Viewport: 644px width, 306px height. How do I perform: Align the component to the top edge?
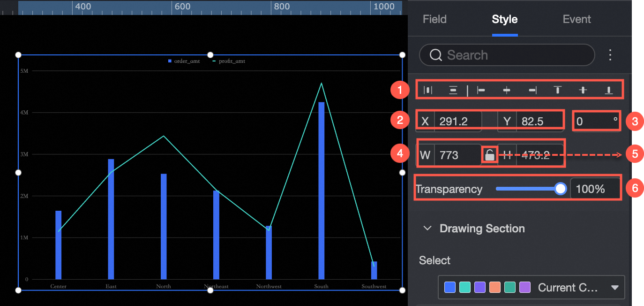point(558,90)
